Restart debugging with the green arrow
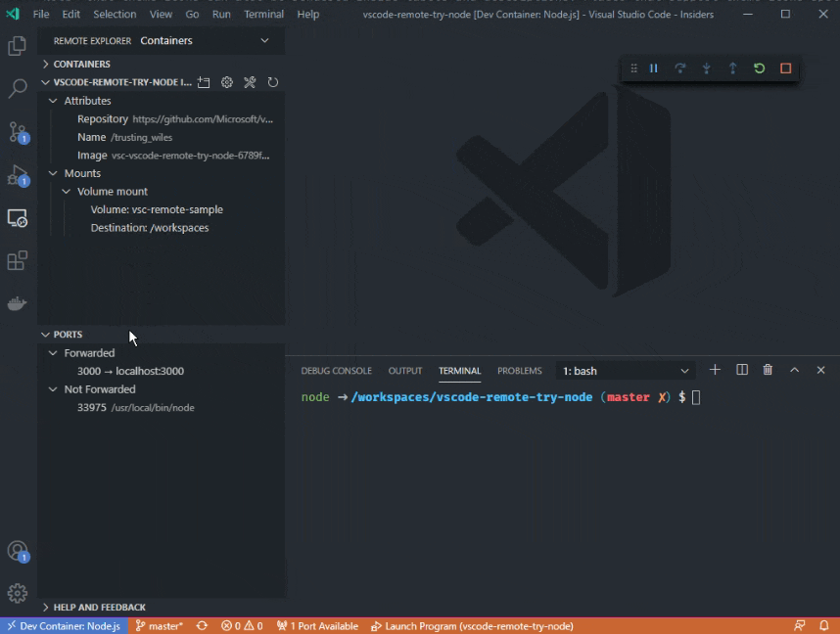This screenshot has width=840, height=634. pos(759,68)
